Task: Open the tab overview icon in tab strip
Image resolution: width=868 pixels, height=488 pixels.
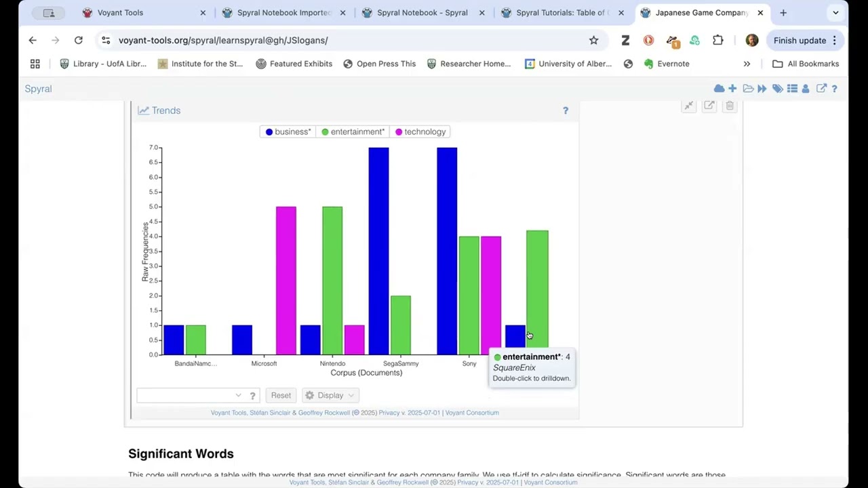Action: pos(49,13)
